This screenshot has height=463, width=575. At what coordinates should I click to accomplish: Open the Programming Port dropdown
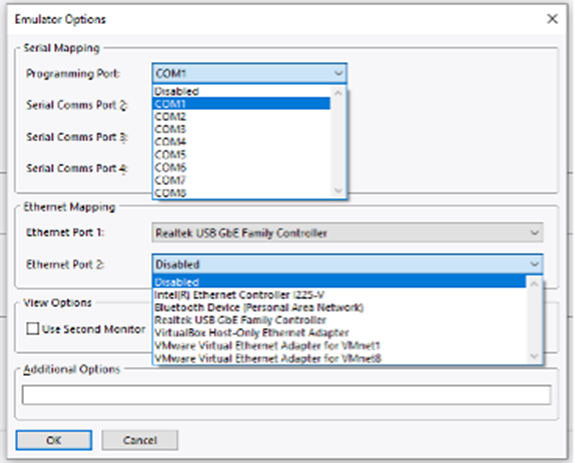point(249,73)
